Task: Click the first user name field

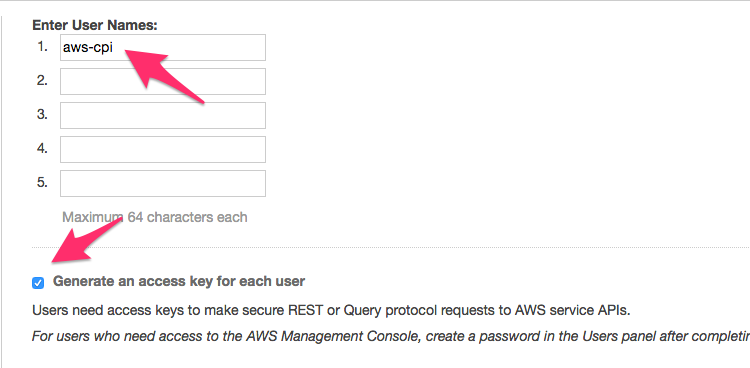Action: click(x=163, y=47)
